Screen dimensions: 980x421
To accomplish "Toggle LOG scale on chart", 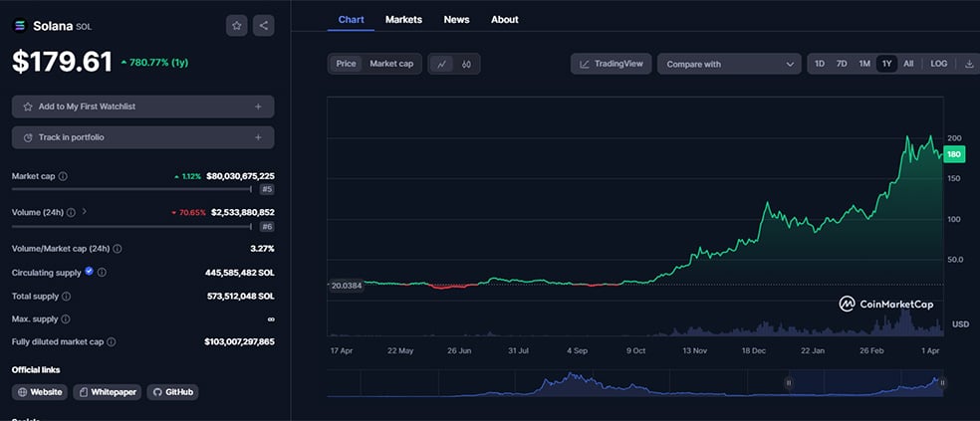I will coord(939,64).
